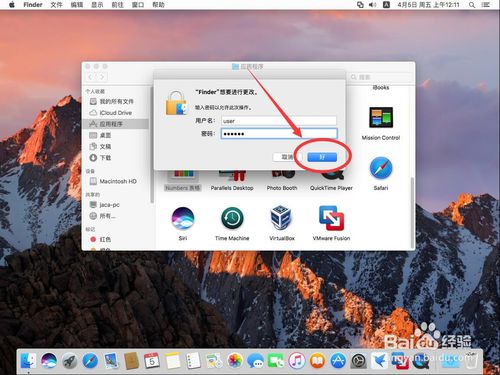This screenshot has height=375, width=500.
Task: Click the iBooks label
Action: [x=381, y=88]
